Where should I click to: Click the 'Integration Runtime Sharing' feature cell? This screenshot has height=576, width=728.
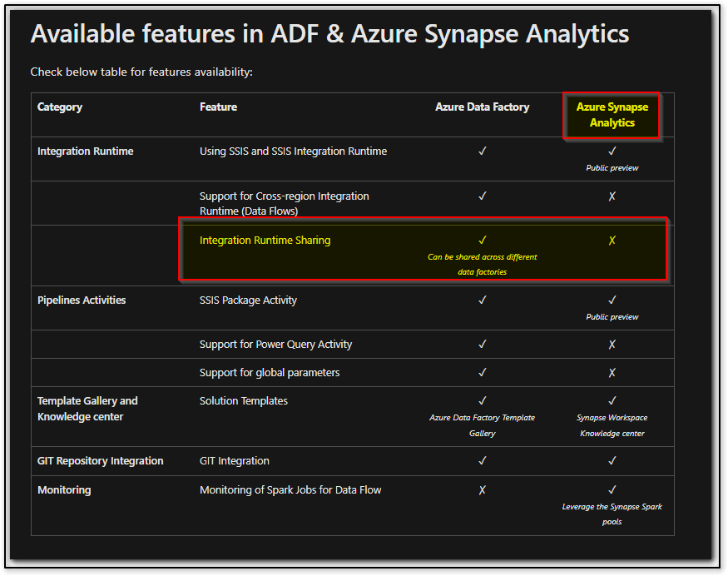265,241
